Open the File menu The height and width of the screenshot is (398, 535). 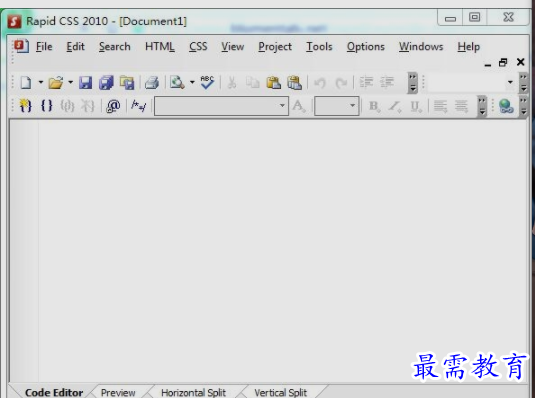pos(44,46)
